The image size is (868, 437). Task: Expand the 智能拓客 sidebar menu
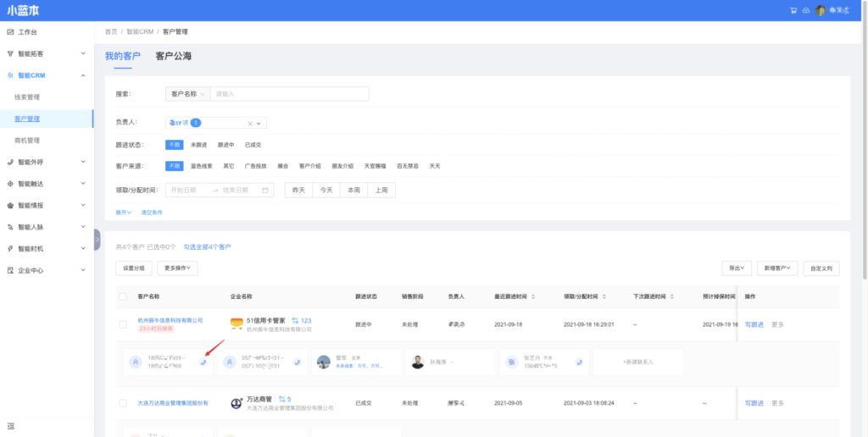point(47,53)
